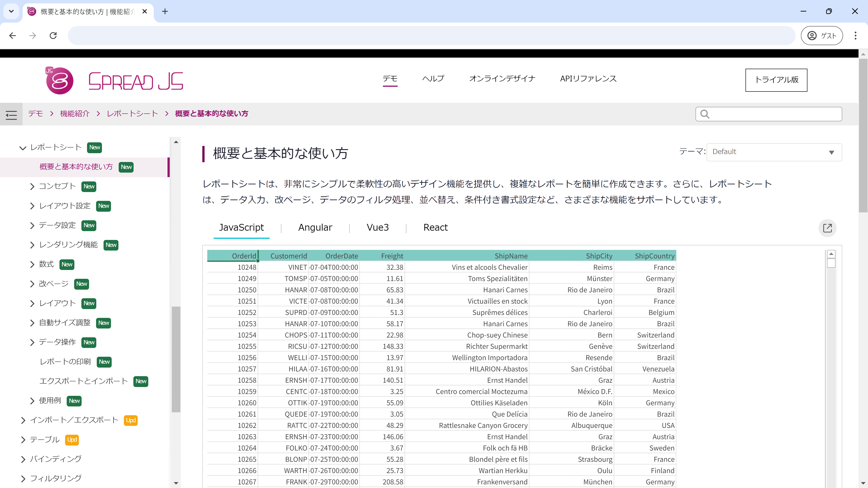Click the spreadsheet vertical scrollbar thumb
The height and width of the screenshot is (488, 868).
[x=831, y=263]
